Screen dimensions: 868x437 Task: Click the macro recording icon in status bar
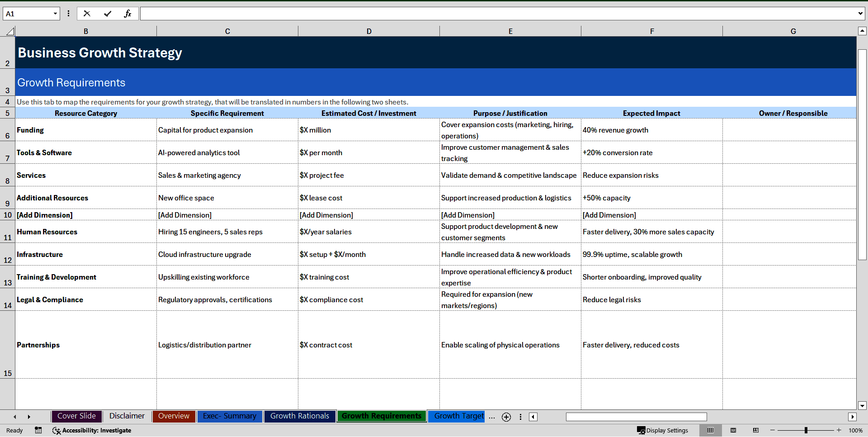click(38, 430)
